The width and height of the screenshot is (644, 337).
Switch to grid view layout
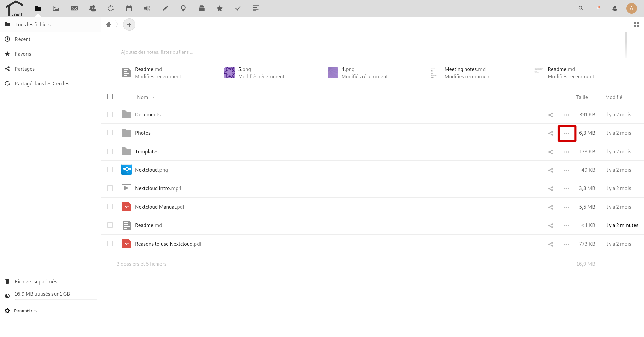pos(636,24)
